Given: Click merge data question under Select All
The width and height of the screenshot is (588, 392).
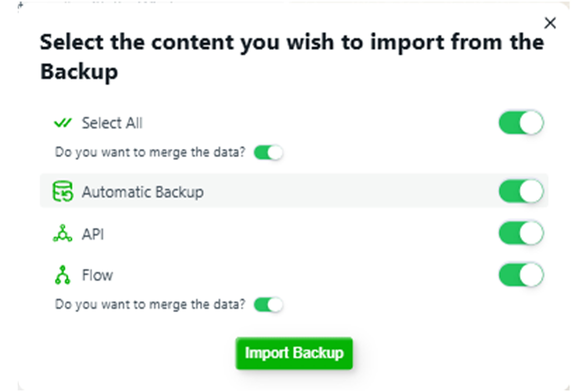Looking at the screenshot, I should [x=150, y=152].
